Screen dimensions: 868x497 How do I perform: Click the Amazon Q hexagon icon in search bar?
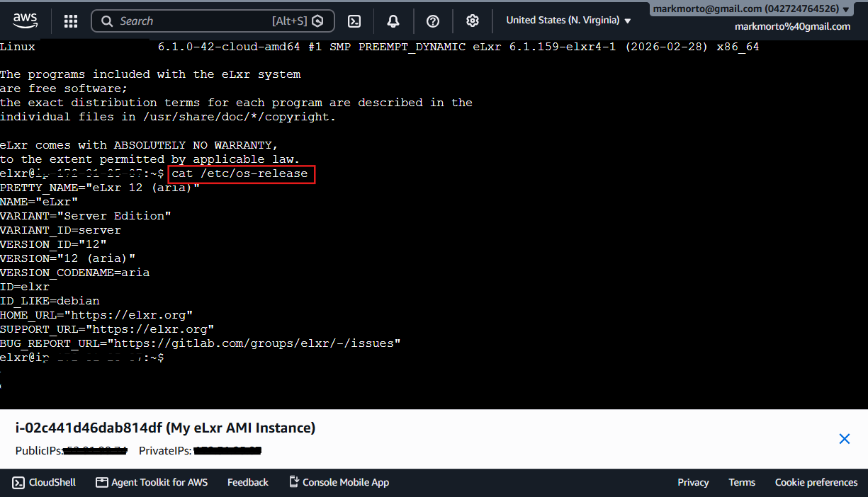pyautogui.click(x=318, y=21)
